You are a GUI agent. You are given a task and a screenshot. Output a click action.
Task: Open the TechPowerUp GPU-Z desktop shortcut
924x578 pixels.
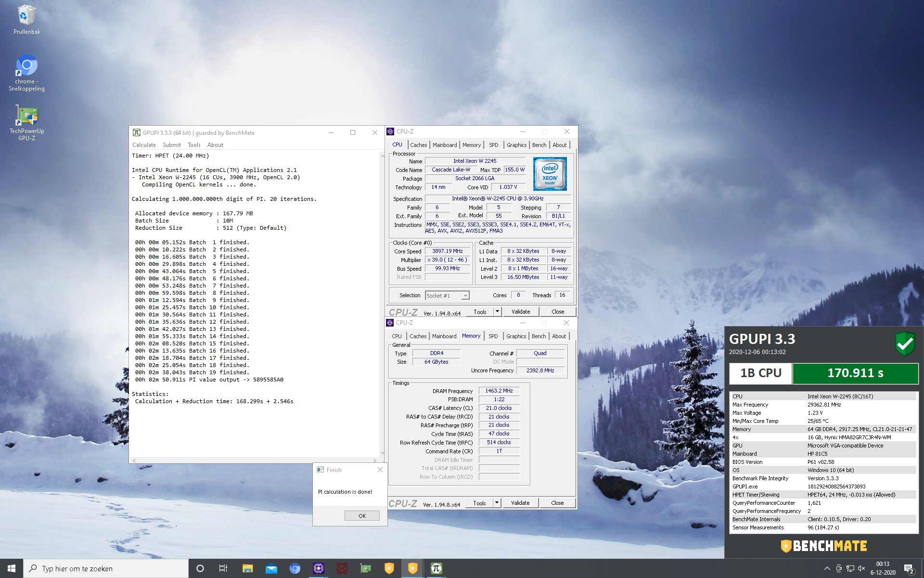26,123
